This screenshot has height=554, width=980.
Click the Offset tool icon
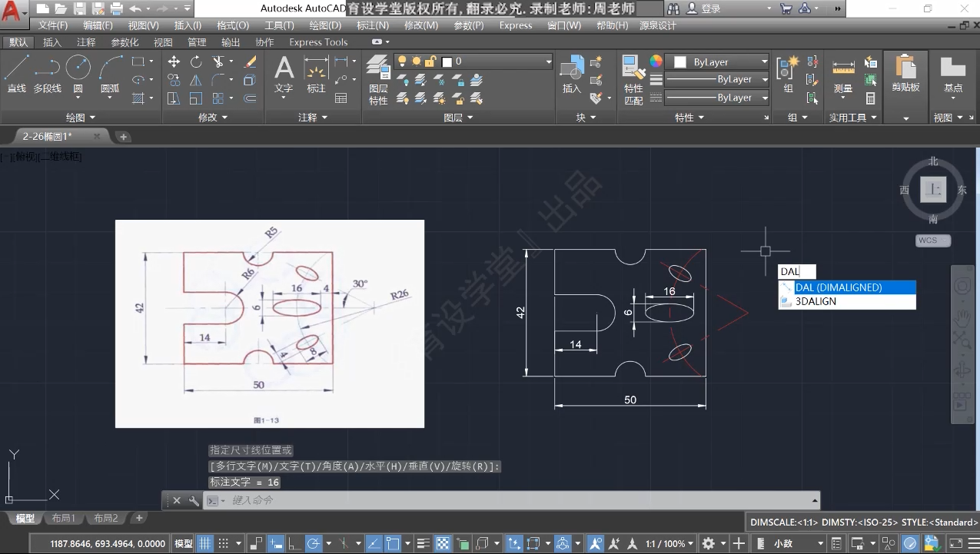point(250,98)
